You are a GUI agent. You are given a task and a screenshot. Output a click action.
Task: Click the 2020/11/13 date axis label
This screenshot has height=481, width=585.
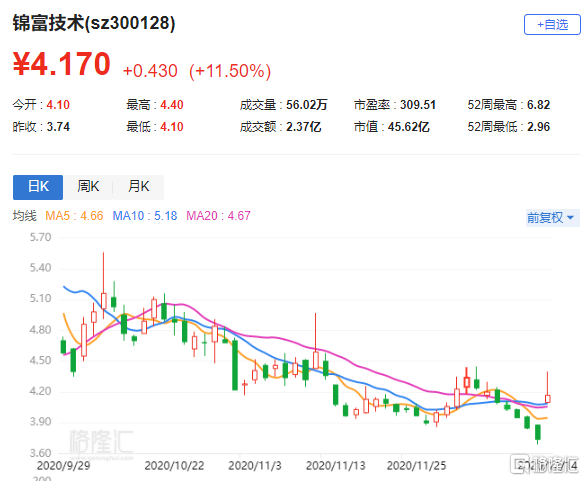(x=335, y=466)
